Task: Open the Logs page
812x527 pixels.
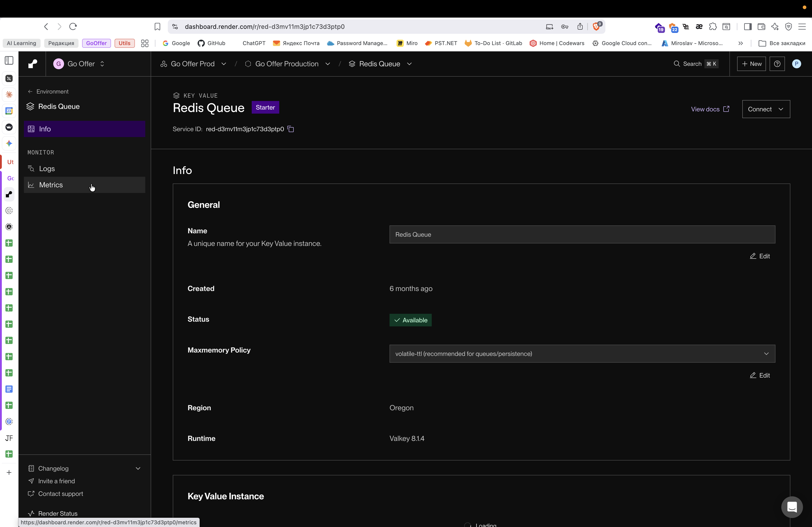Action: 47,169
